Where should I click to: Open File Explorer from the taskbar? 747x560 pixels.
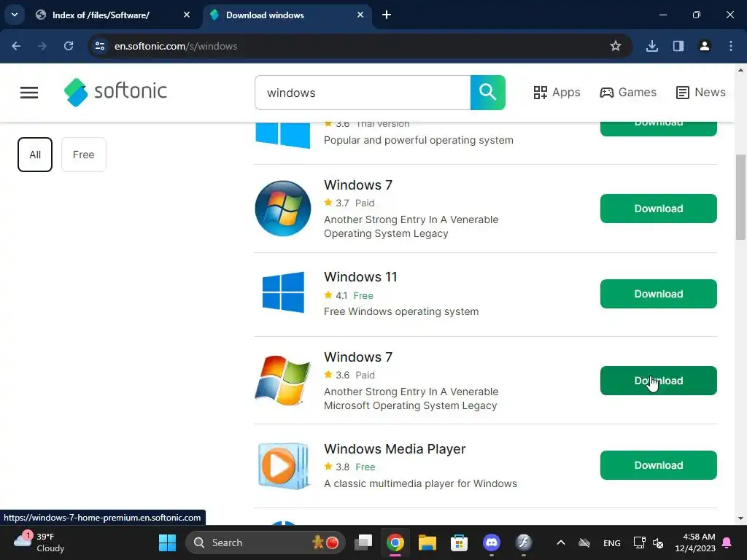(x=427, y=542)
